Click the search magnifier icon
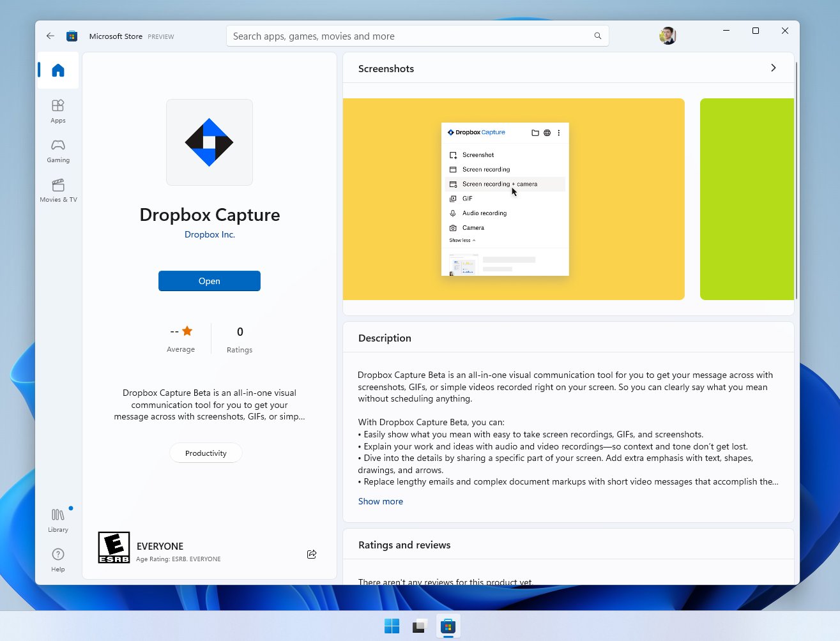 tap(597, 36)
